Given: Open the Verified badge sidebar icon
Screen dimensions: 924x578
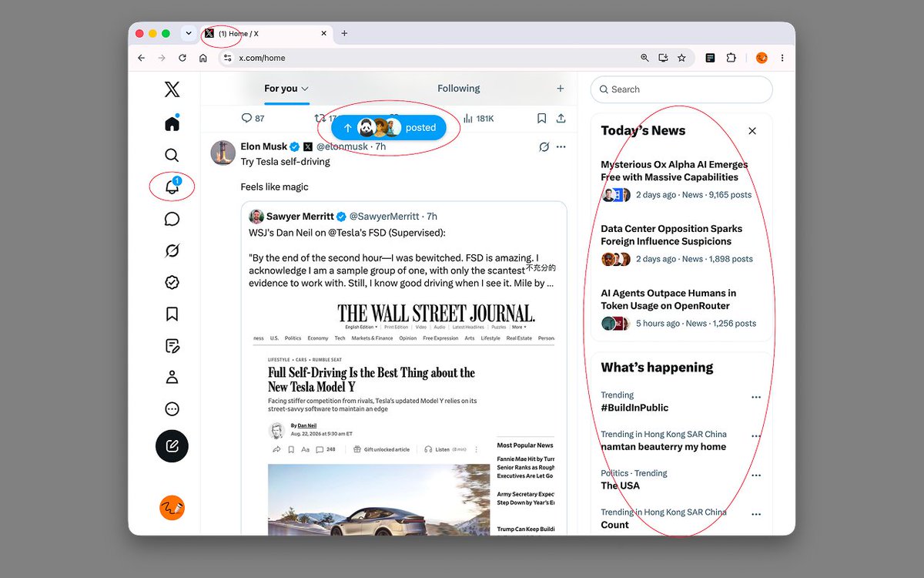Looking at the screenshot, I should click(x=172, y=282).
